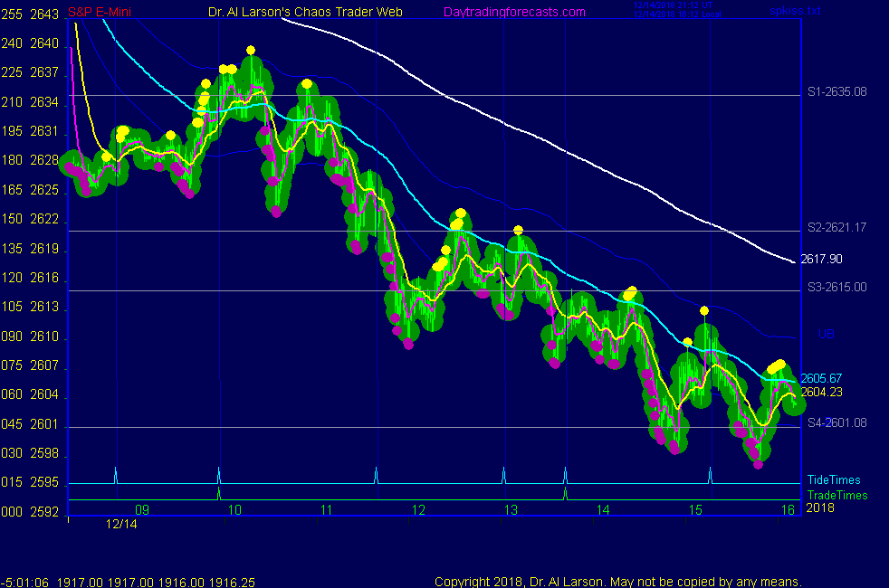Click the white 2617.90 average value
Viewport: 889px width, 588px height.
(x=821, y=259)
